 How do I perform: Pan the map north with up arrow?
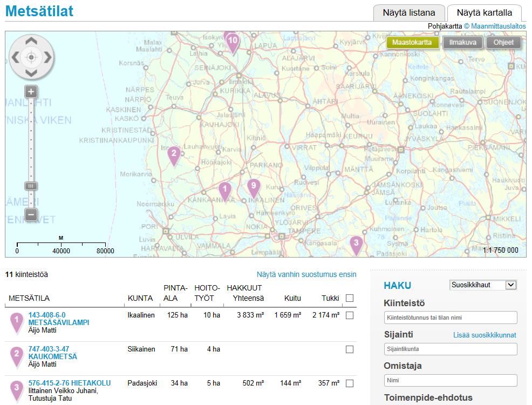(31, 42)
